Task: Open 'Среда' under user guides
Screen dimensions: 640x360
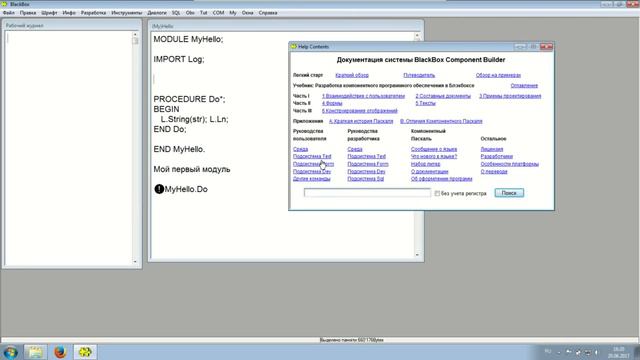Action: [300, 149]
